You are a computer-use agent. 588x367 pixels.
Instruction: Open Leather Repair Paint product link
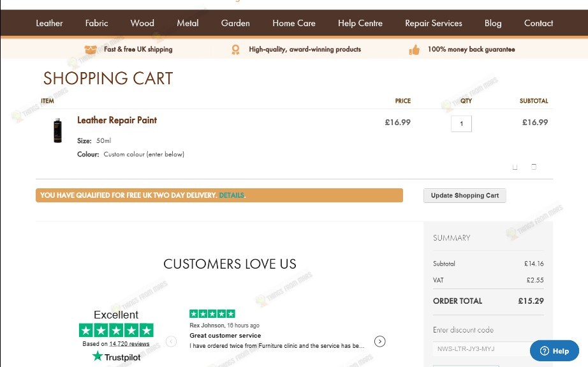117,120
